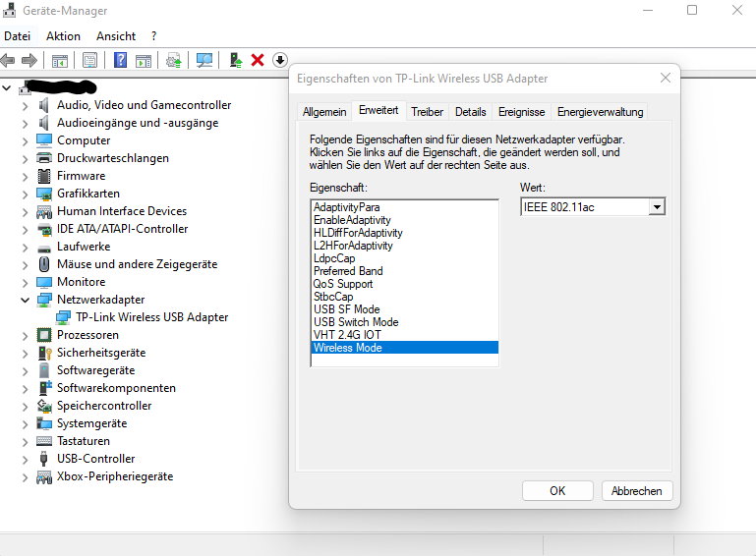This screenshot has height=556, width=756.
Task: Select the LdpcCap property
Action: pos(404,258)
